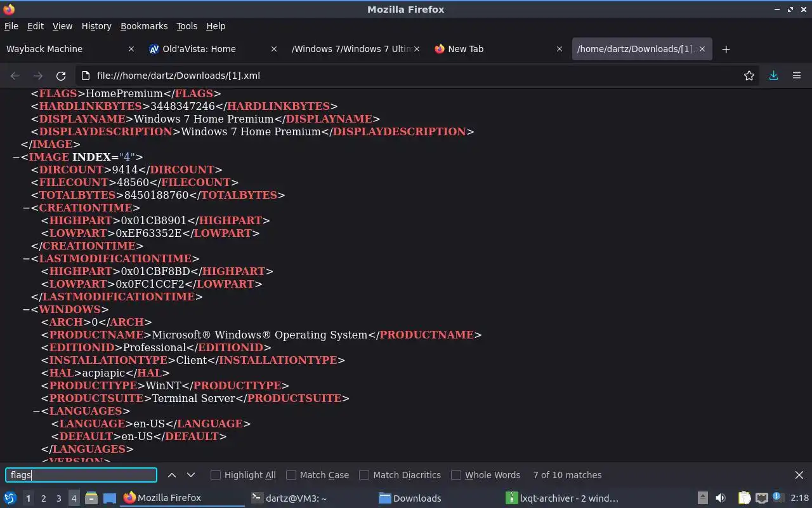Open the History menu
The width and height of the screenshot is (812, 508).
click(96, 26)
